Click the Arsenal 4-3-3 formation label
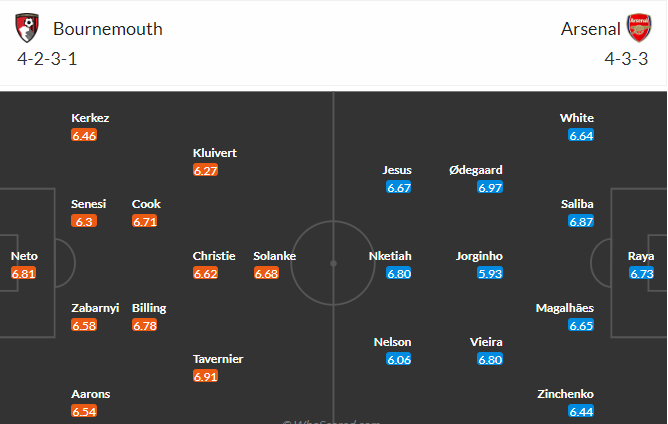The height and width of the screenshot is (424, 668). tap(626, 59)
